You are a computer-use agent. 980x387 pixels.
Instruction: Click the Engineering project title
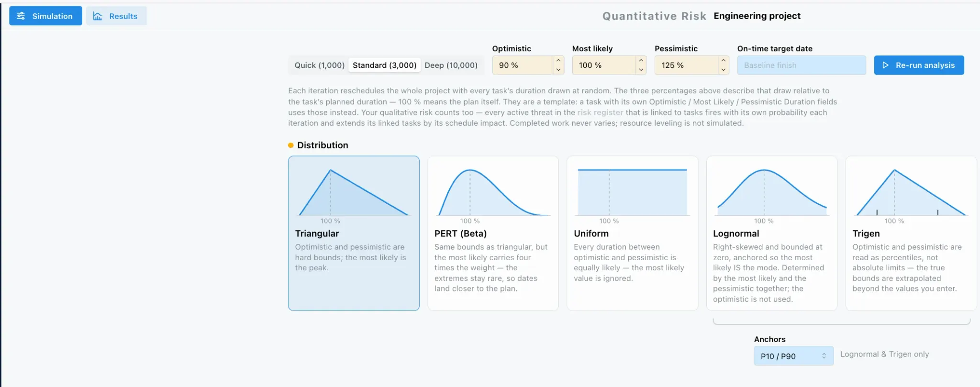[757, 16]
